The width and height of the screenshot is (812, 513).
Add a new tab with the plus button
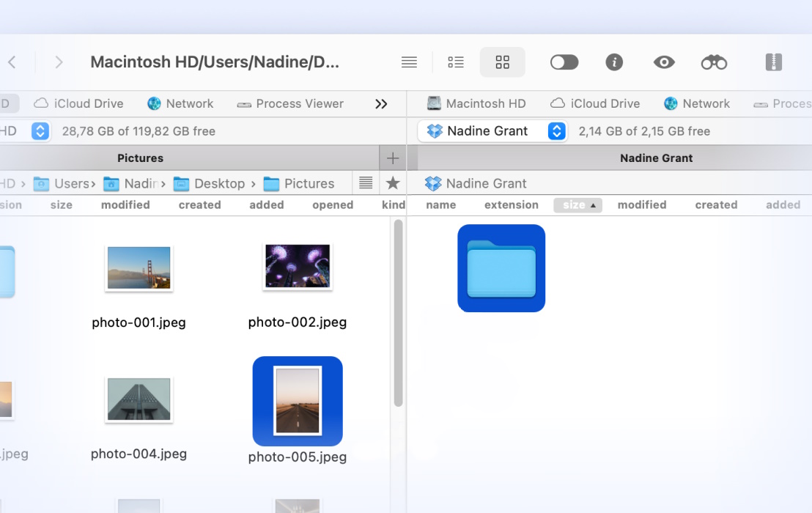[x=393, y=158]
